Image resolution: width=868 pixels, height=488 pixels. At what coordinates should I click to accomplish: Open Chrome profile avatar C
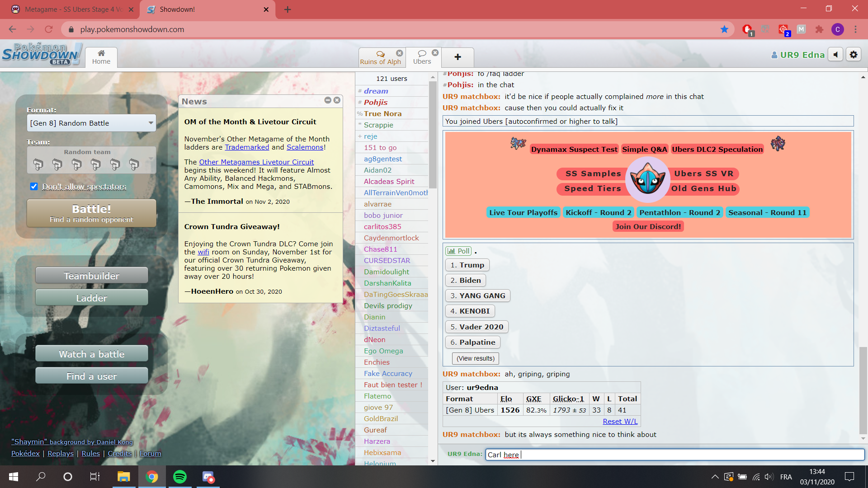pos(837,29)
